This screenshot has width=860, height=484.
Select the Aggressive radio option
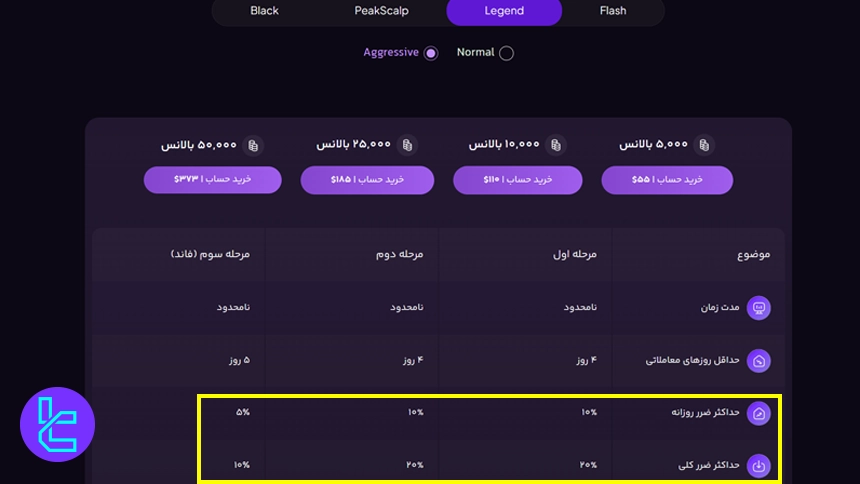431,53
